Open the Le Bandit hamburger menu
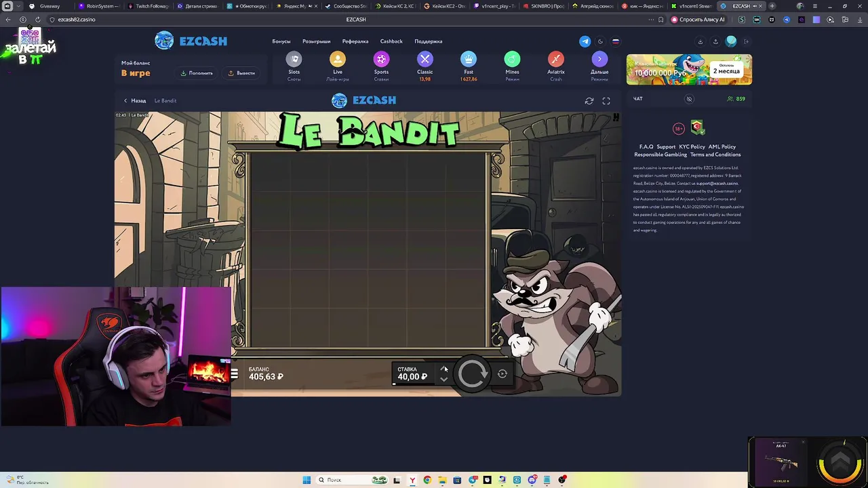The height and width of the screenshot is (488, 868). click(235, 373)
